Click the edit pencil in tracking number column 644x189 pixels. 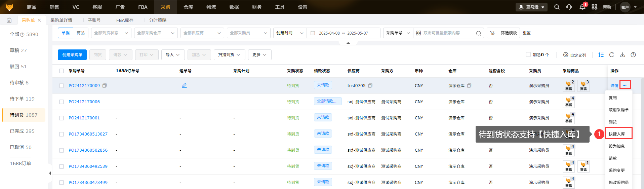click(185, 86)
